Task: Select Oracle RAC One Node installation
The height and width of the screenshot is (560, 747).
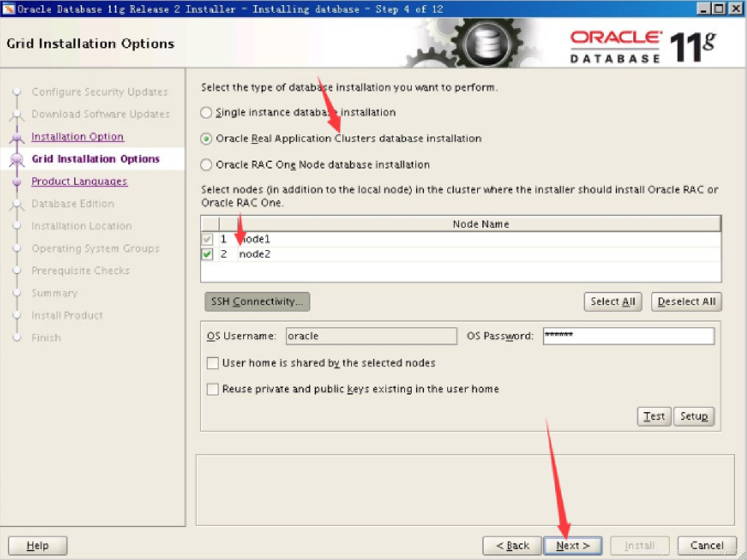Action: coord(206,165)
